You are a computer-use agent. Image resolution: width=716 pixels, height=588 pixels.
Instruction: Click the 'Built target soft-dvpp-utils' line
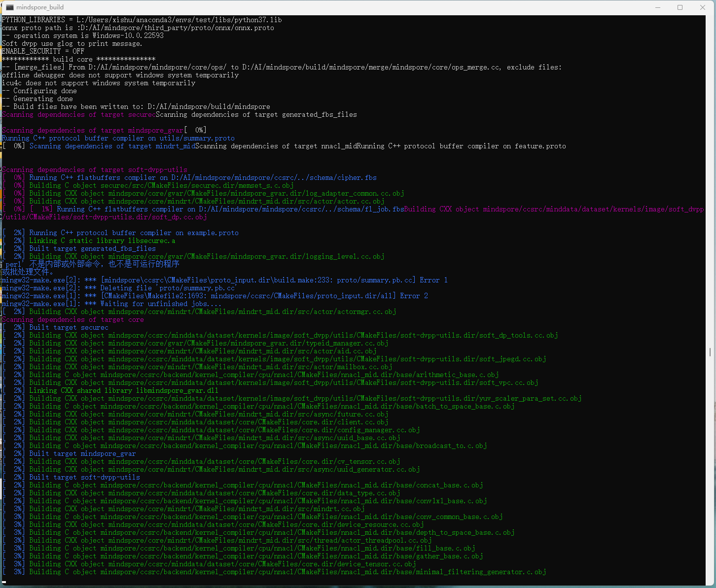point(71,477)
